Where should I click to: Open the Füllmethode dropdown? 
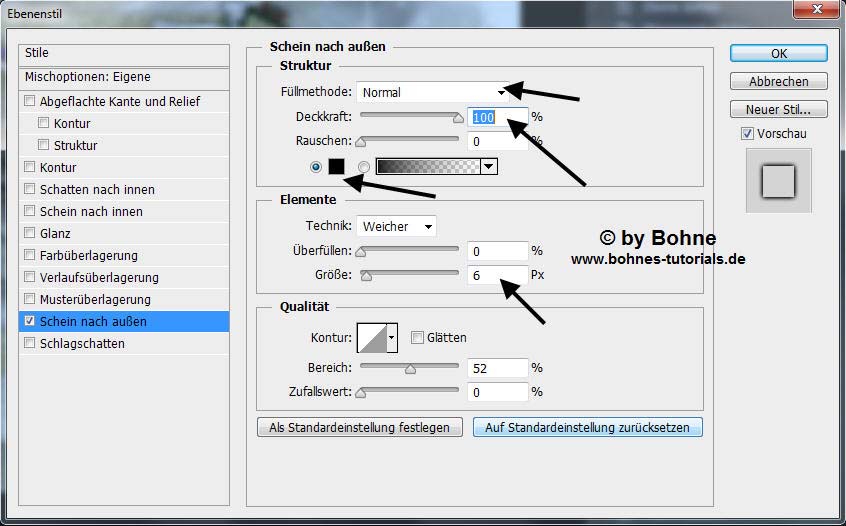pyautogui.click(x=432, y=92)
